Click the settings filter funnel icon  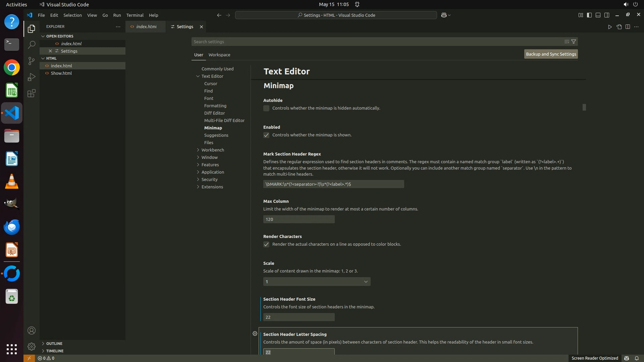coord(574,42)
